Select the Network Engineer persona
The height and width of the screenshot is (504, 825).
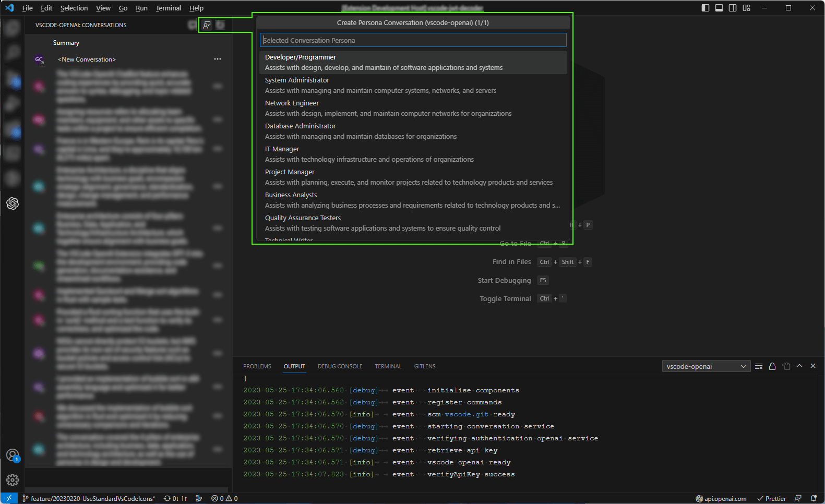pyautogui.click(x=413, y=109)
